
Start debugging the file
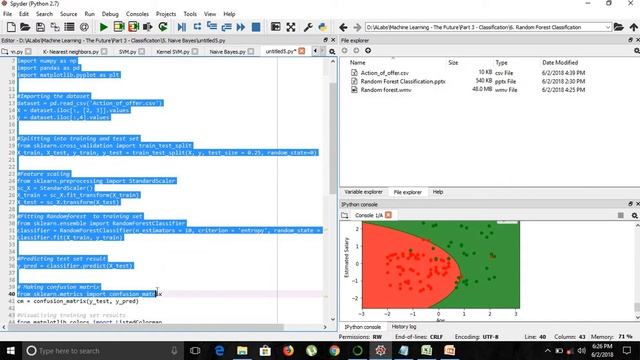[x=182, y=27]
